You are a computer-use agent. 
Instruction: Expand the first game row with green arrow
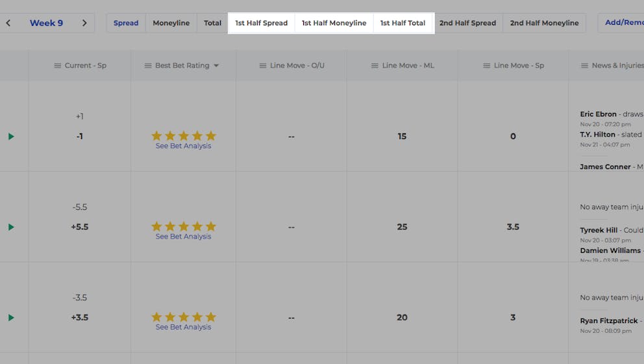11,136
